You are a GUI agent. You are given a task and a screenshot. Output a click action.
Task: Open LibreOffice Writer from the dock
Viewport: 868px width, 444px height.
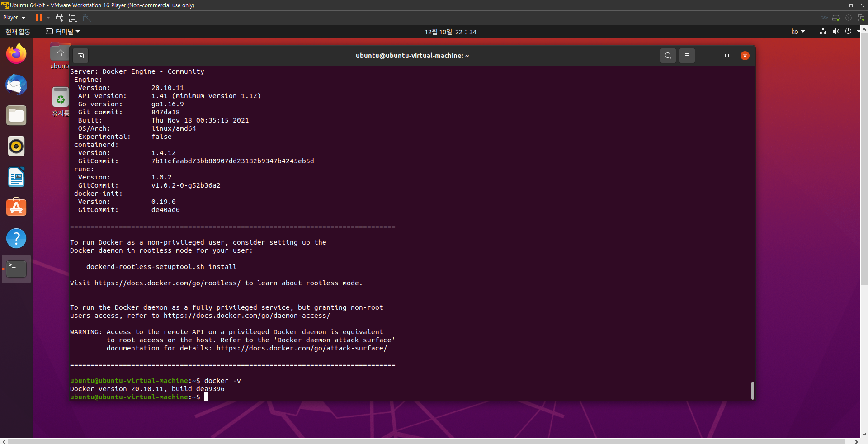[16, 177]
